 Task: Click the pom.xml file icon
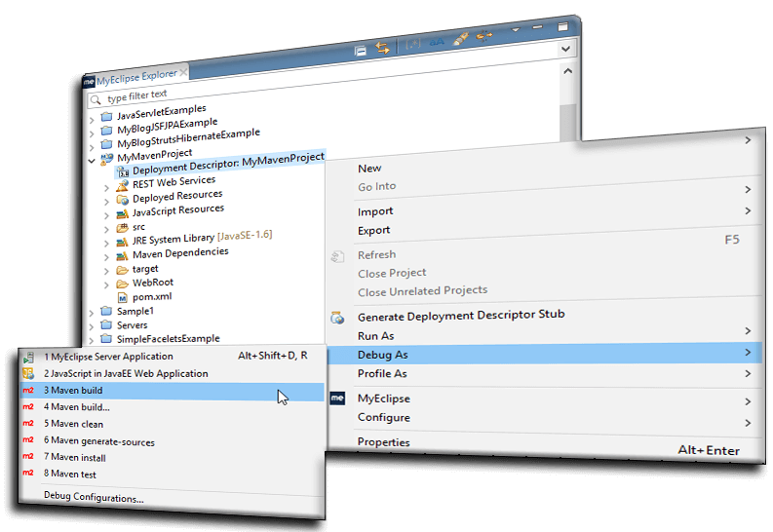pos(122,297)
